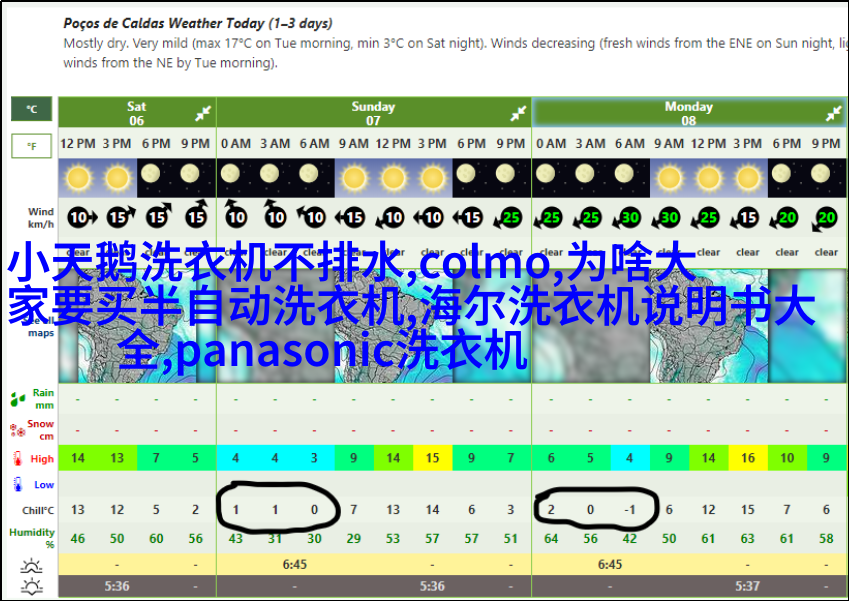Select the green wind 25 icon, Sunday 9 PM
Viewport: 849px width, 601px height.
tap(507, 218)
